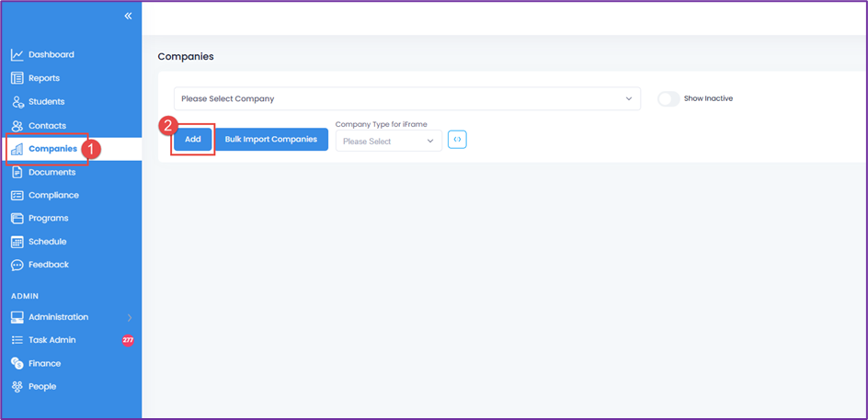Click the iFrame embed code icon
Screen dimensions: 868x420
(457, 140)
